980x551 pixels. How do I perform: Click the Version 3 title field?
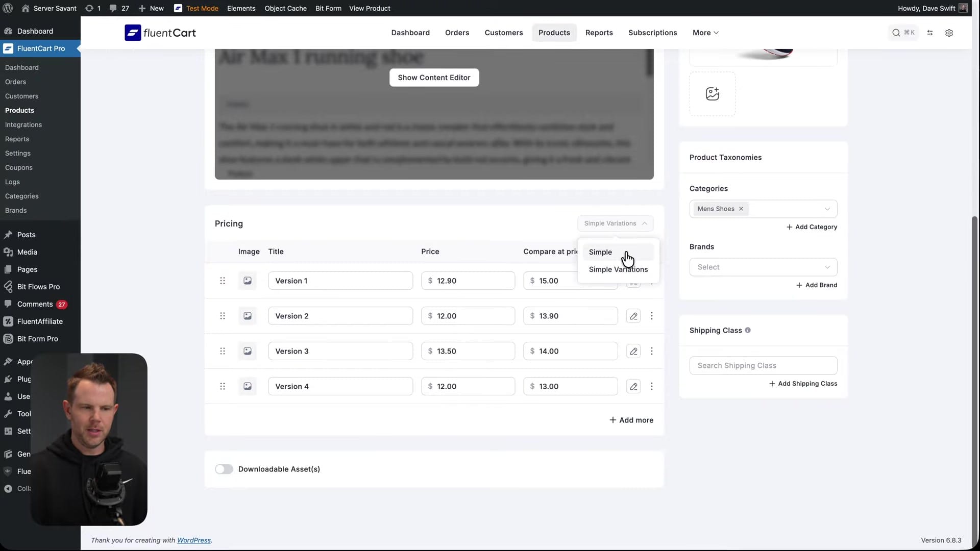[340, 351]
